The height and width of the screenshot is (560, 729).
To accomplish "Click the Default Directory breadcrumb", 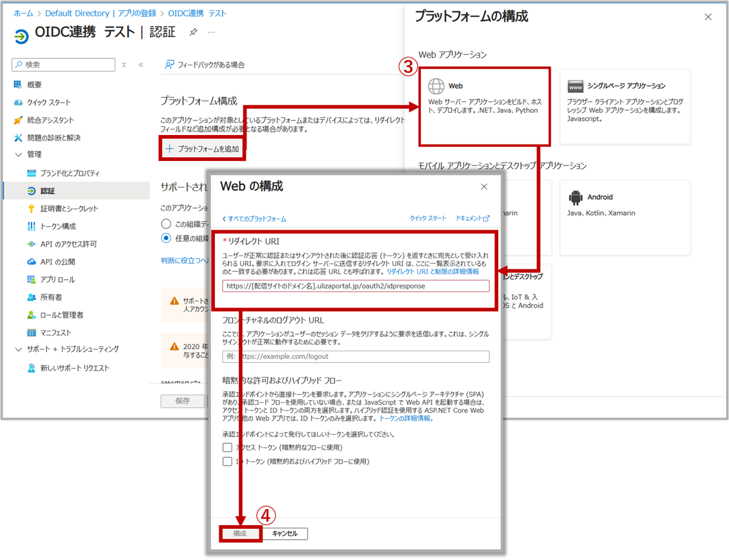I will [77, 13].
